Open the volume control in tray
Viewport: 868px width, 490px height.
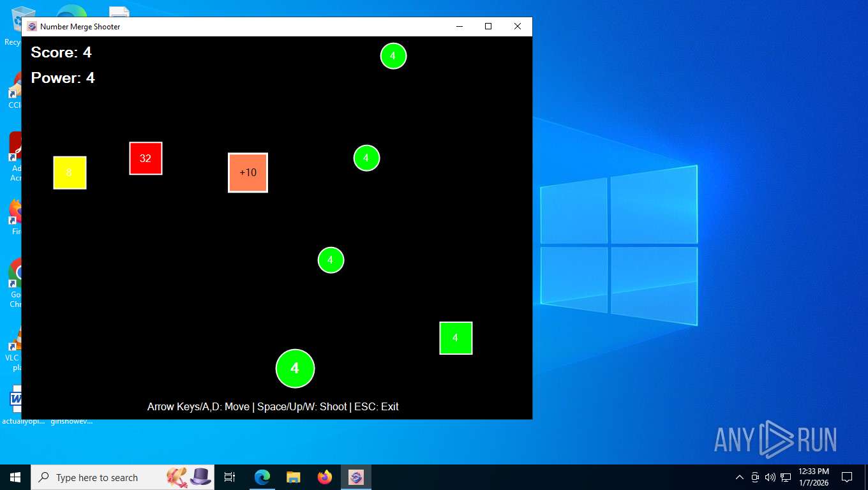tap(770, 477)
